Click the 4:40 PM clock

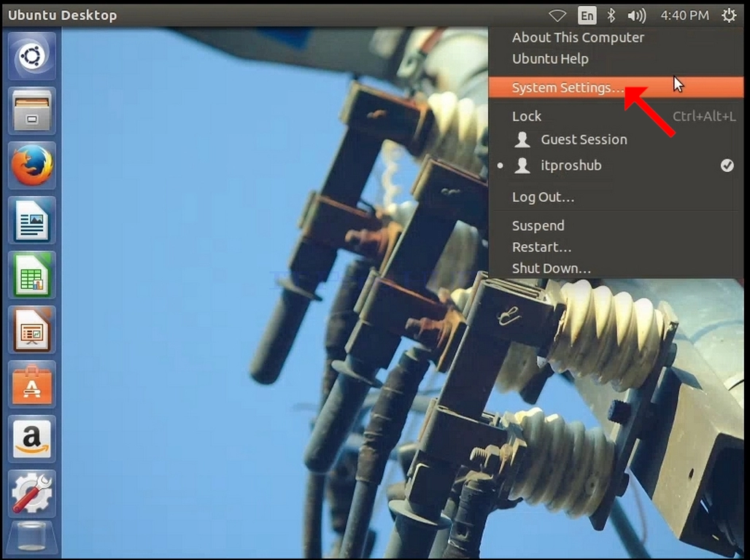point(684,16)
